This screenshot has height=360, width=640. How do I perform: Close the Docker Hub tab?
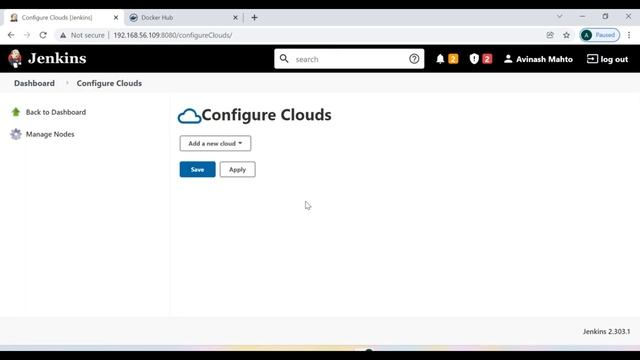236,18
